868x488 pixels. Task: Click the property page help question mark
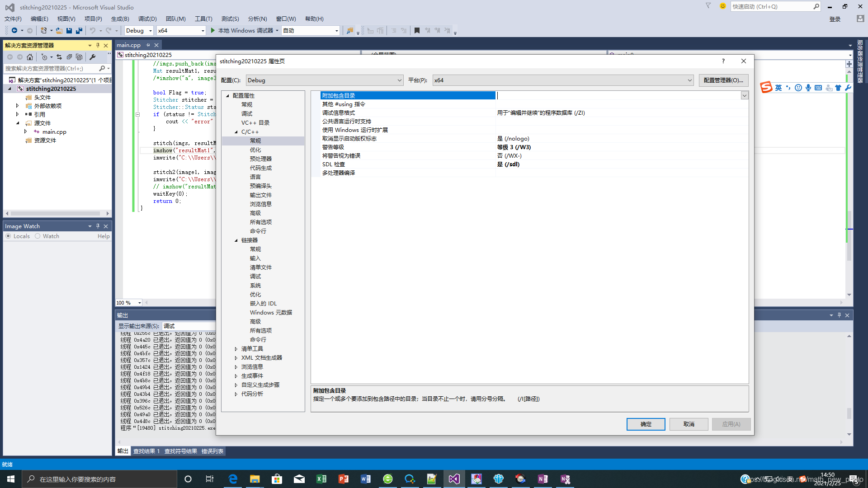723,61
